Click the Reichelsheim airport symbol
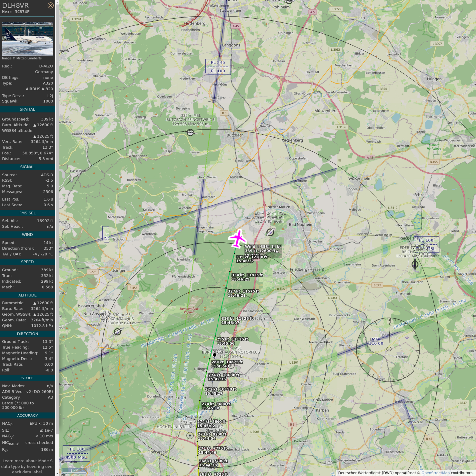Image resolution: width=476 pixels, height=476 pixels. point(415,264)
